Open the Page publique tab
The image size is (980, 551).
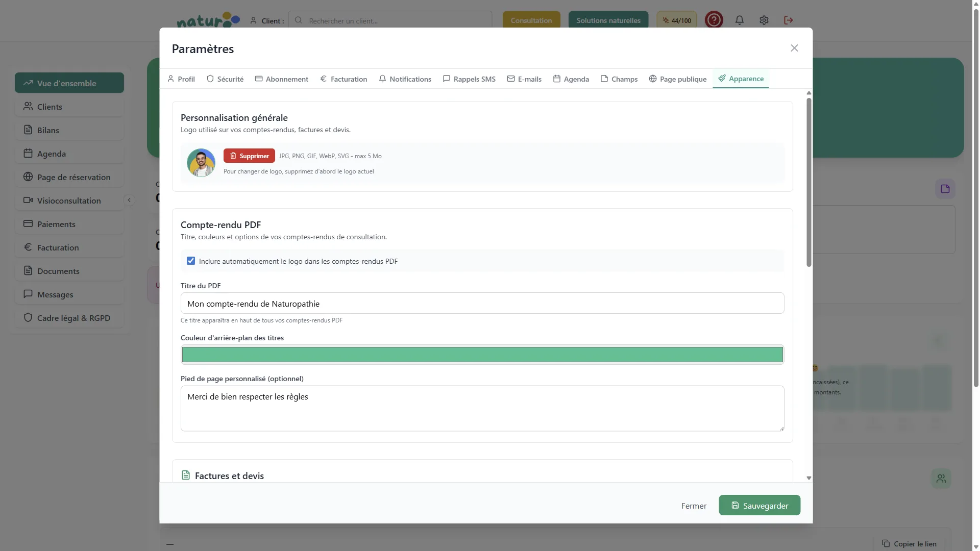click(x=678, y=79)
